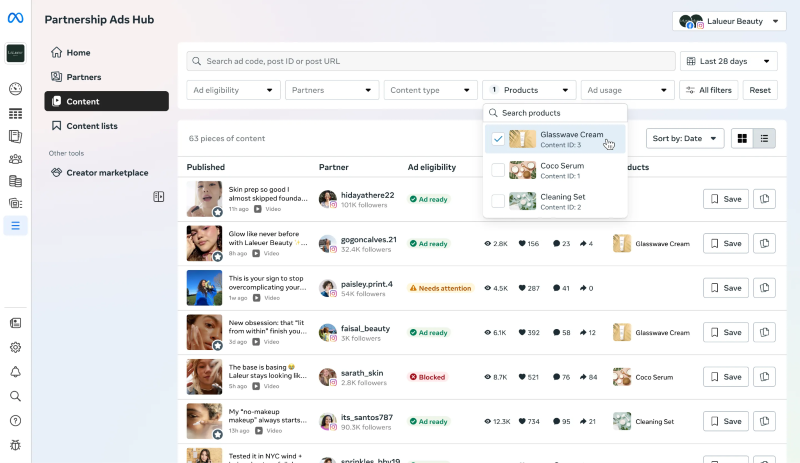The width and height of the screenshot is (800, 463).
Task: Expand the Ad eligibility filter dropdown
Action: pos(233,90)
